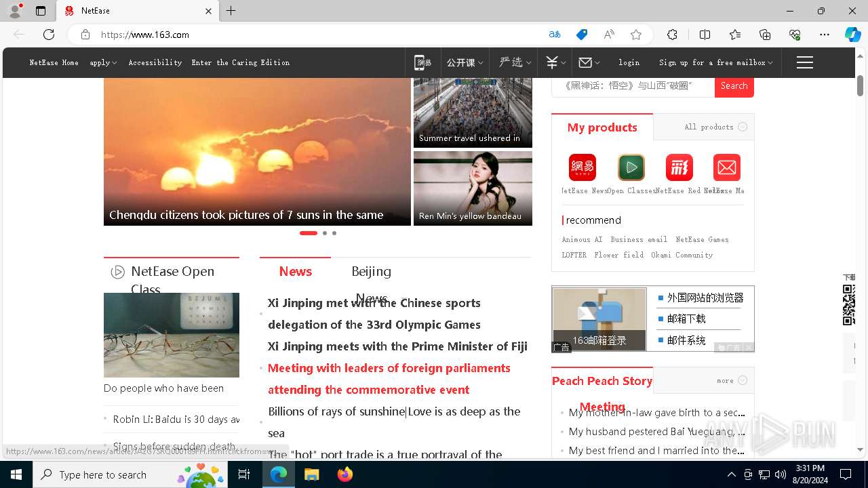Expand the 严选 dropdown menu

tap(515, 62)
